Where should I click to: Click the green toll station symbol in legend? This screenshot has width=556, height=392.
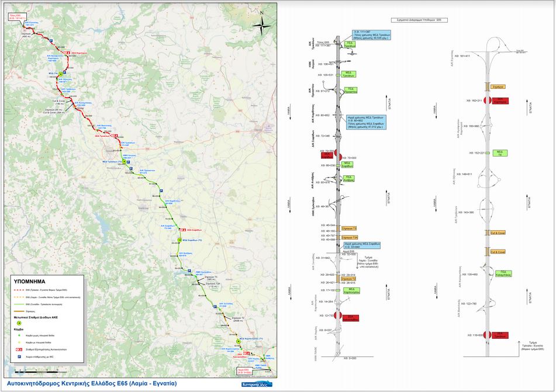tap(19, 322)
